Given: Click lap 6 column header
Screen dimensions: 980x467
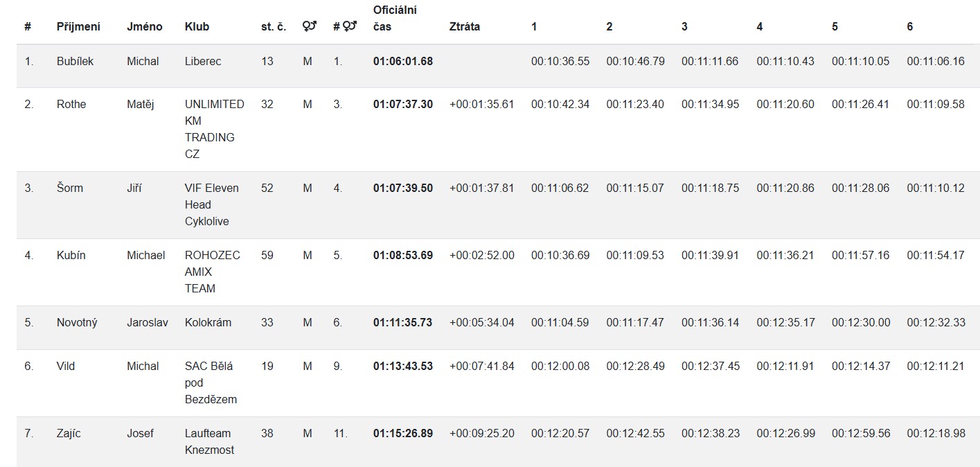Looking at the screenshot, I should 909,26.
